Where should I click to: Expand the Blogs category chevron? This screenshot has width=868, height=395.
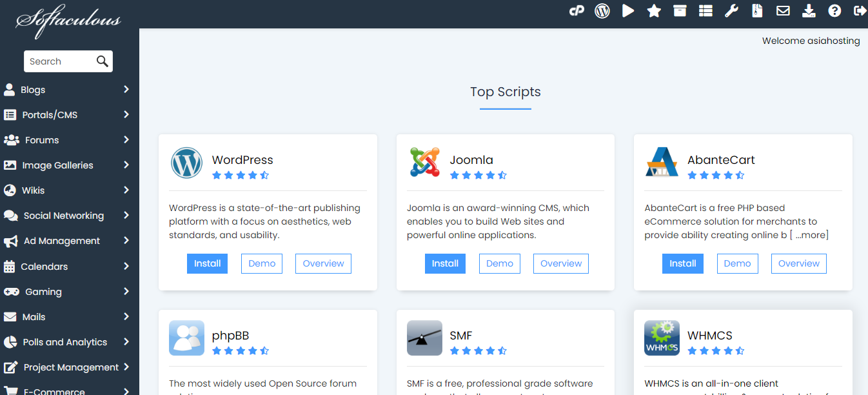[126, 89]
